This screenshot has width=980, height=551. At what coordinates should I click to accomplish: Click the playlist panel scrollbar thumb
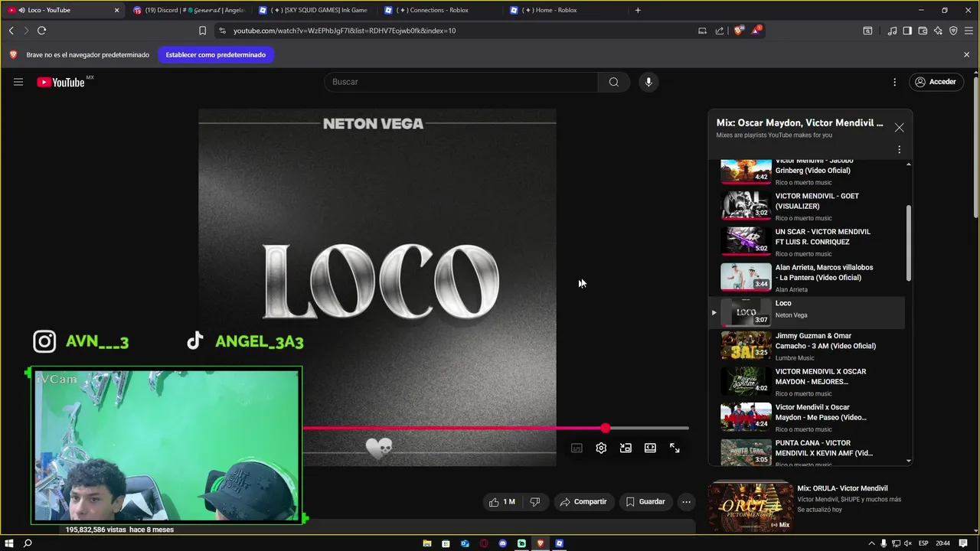pyautogui.click(x=909, y=243)
